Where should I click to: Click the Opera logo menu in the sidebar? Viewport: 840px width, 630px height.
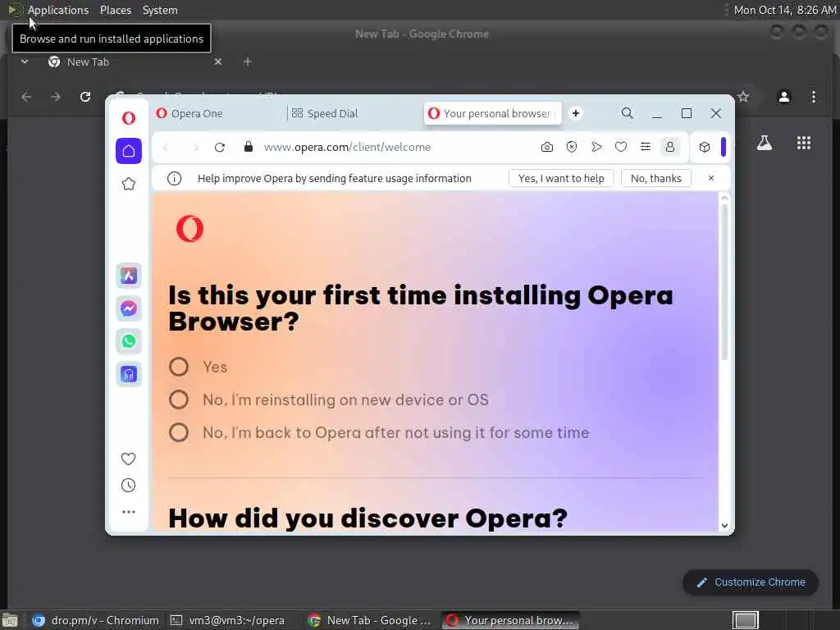coord(129,118)
